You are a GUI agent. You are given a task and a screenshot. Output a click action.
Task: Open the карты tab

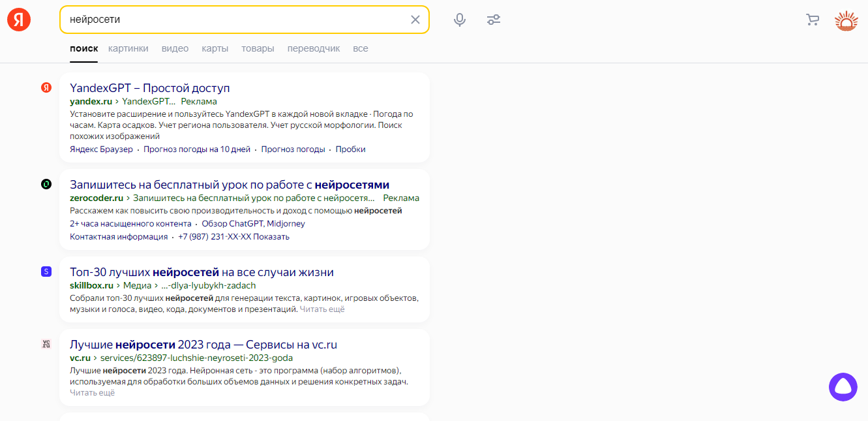click(x=215, y=48)
